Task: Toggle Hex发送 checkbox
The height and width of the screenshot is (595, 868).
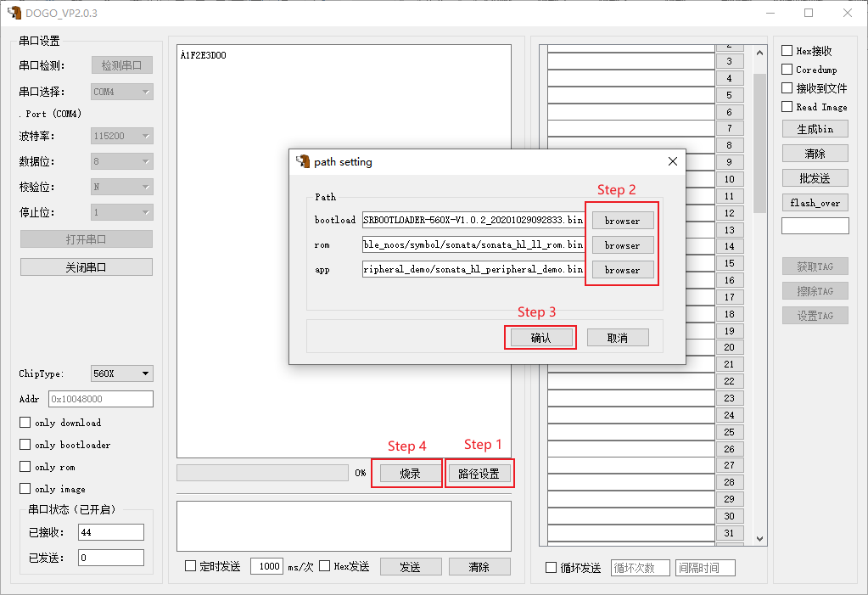Action: pos(325,565)
